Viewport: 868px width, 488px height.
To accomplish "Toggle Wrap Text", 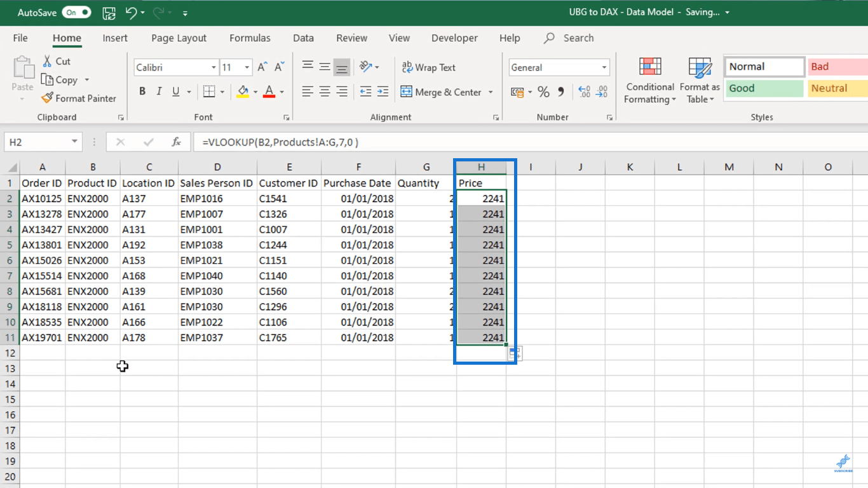I will [428, 67].
